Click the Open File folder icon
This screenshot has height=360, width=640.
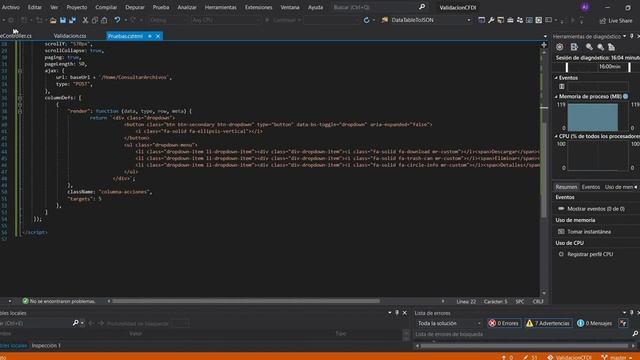53,20
